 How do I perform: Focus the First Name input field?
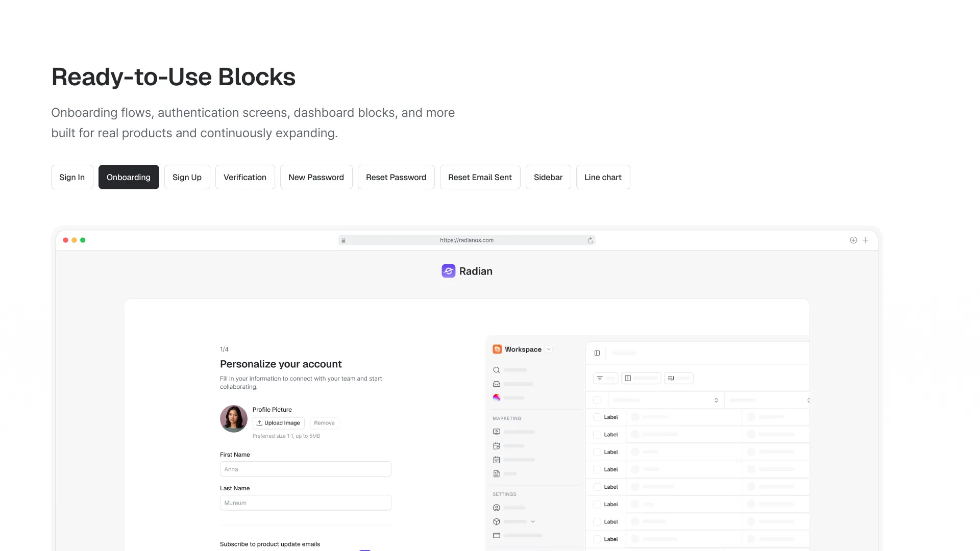pos(305,469)
